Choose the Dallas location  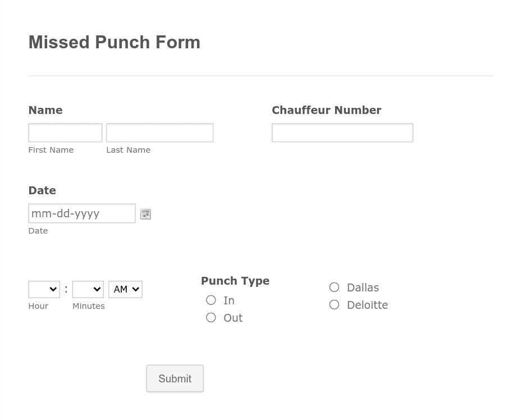point(334,287)
